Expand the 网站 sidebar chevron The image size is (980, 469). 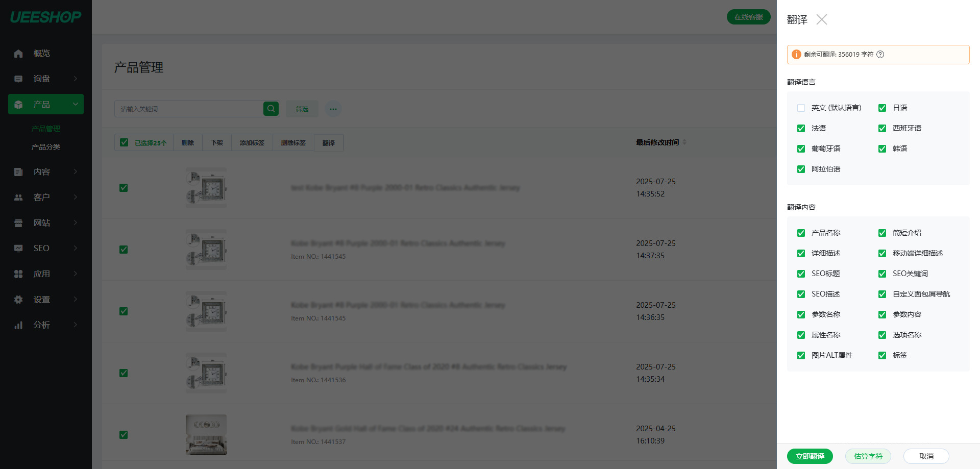pos(75,223)
